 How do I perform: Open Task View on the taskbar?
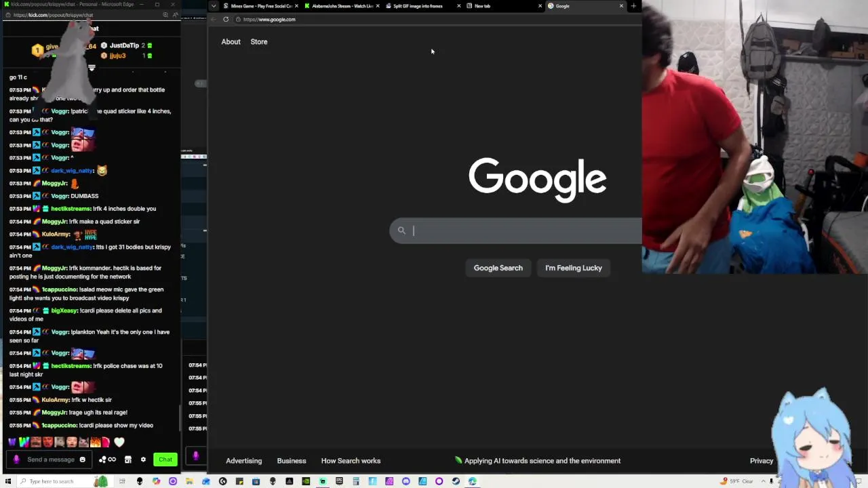point(122,481)
